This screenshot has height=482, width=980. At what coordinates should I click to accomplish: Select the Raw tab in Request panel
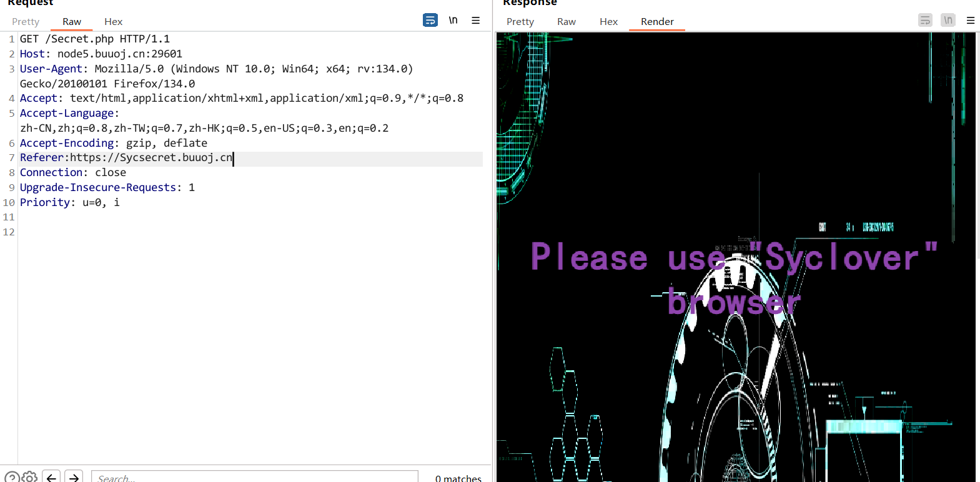coord(72,22)
